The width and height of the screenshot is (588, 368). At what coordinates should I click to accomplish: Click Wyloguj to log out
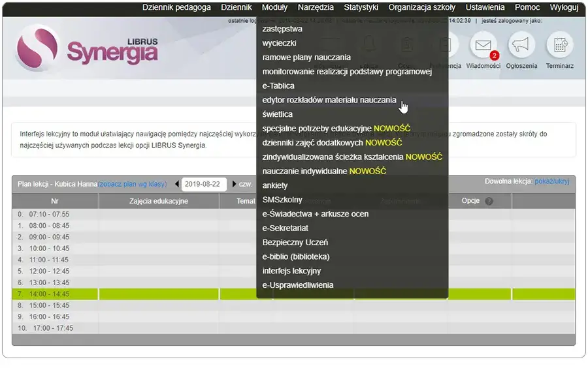point(564,7)
